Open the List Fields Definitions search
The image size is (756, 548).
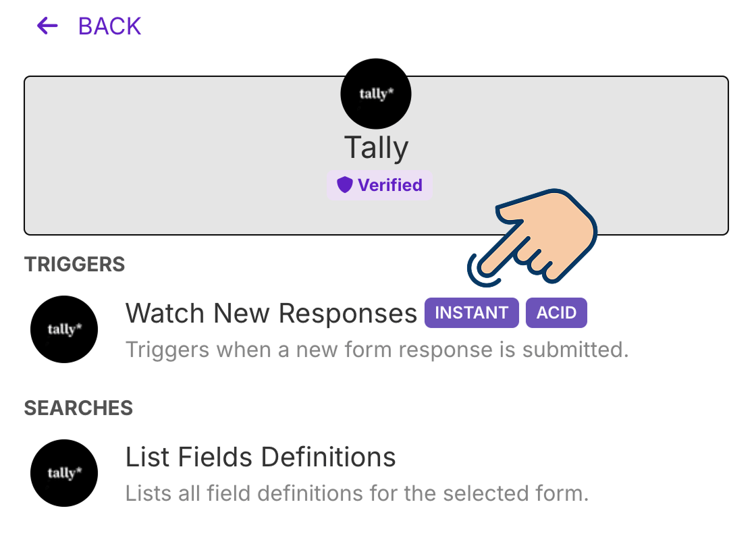[x=261, y=457]
